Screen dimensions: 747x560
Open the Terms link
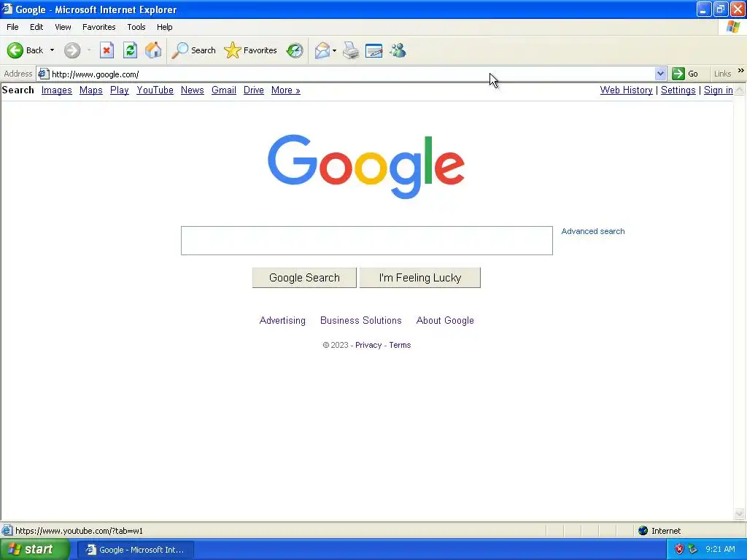click(400, 345)
